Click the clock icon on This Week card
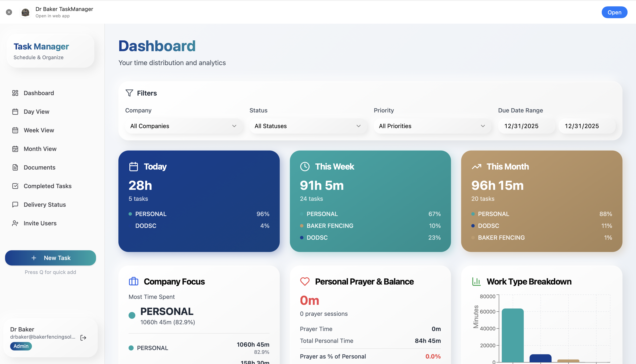636x364 pixels. point(305,167)
